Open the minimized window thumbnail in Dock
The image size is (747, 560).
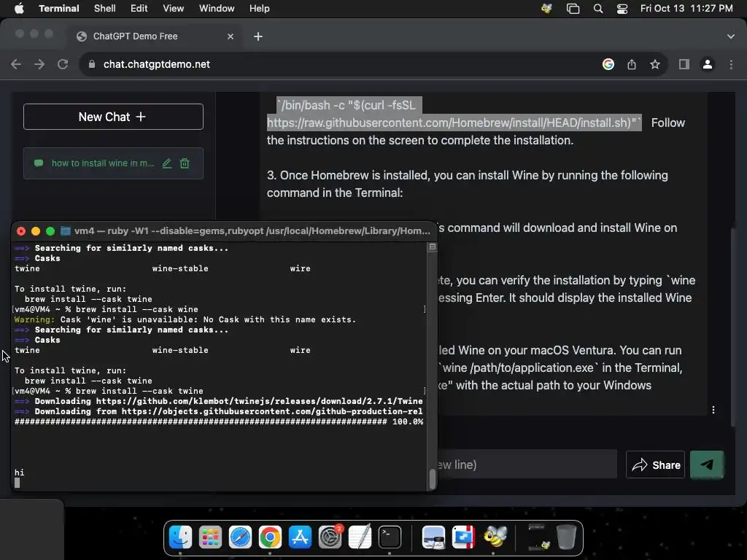538,537
